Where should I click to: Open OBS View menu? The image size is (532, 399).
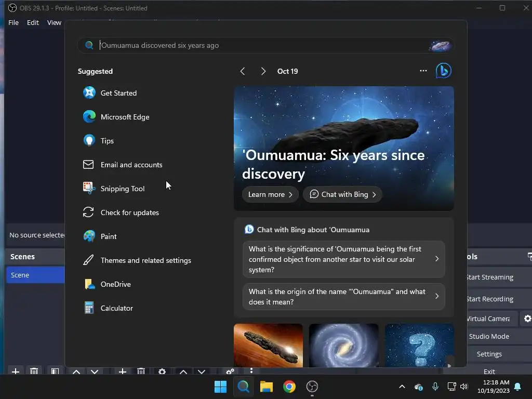(x=54, y=22)
